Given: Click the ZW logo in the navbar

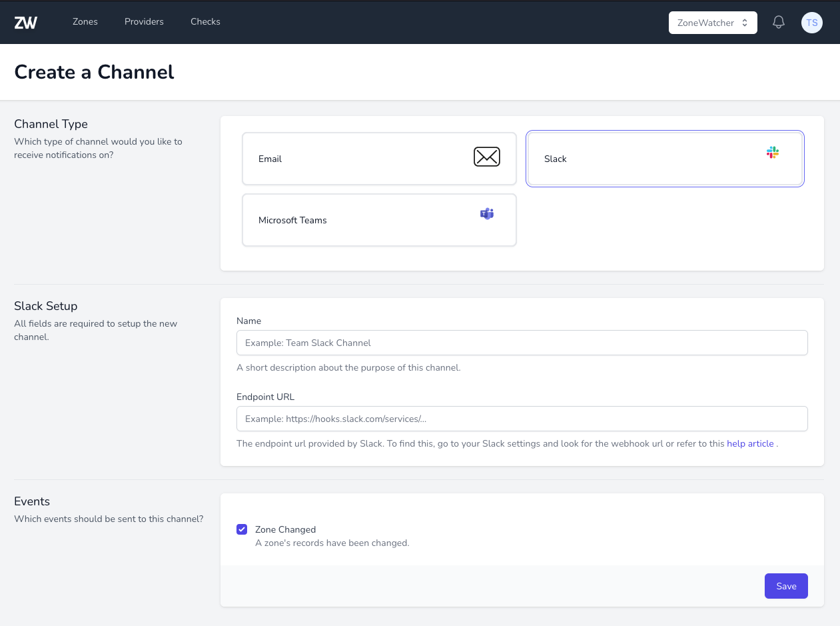Looking at the screenshot, I should pos(26,22).
